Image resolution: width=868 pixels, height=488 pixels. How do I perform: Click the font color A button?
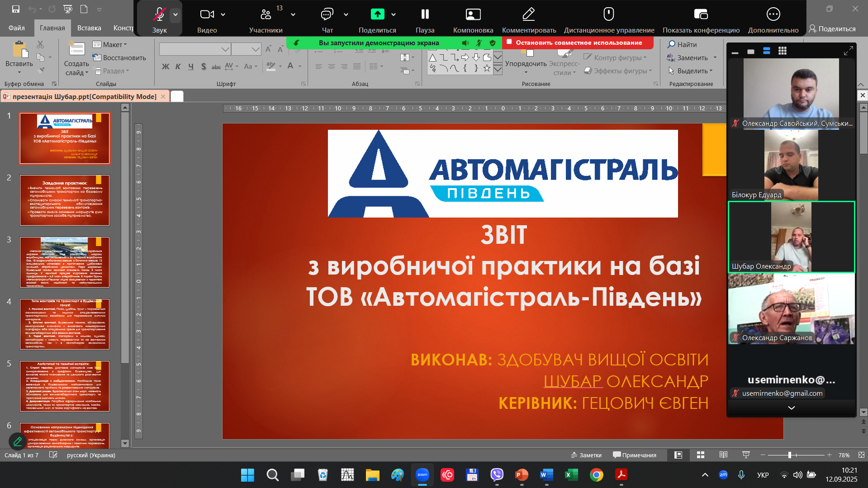click(x=290, y=66)
